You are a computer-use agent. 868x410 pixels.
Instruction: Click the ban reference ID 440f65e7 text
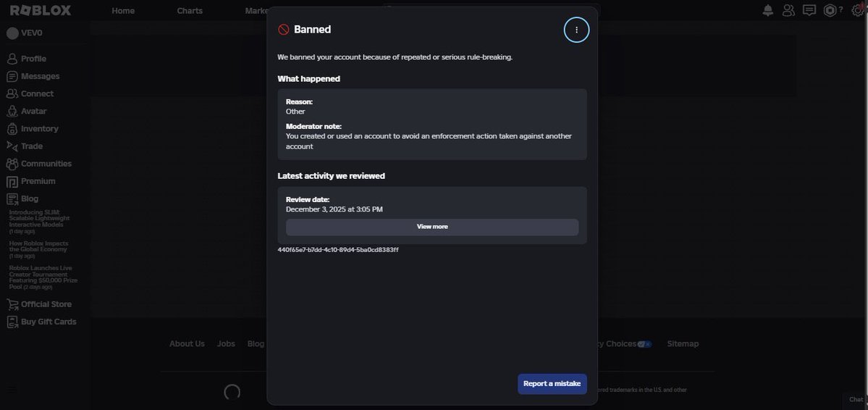pos(337,250)
